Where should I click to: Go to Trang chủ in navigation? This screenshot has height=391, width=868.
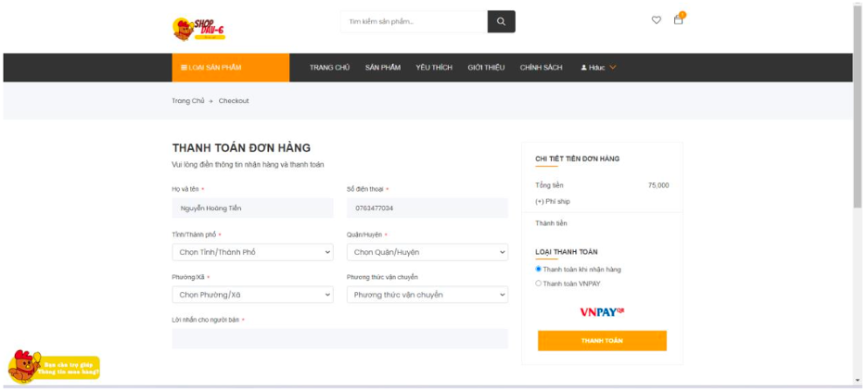point(329,68)
